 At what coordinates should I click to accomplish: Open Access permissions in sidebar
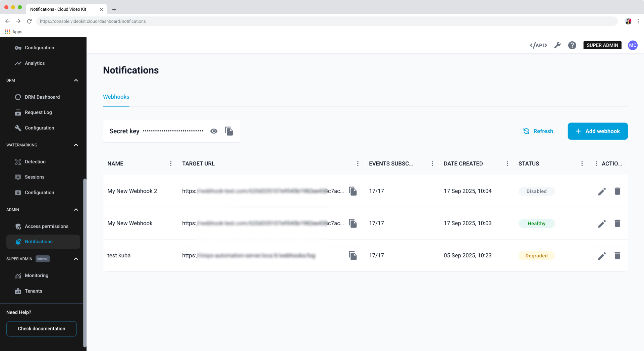click(x=46, y=226)
